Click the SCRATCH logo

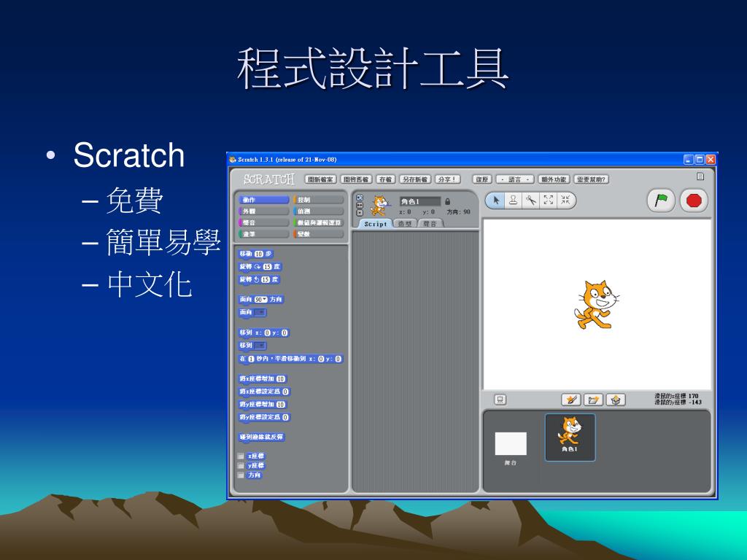(x=268, y=179)
